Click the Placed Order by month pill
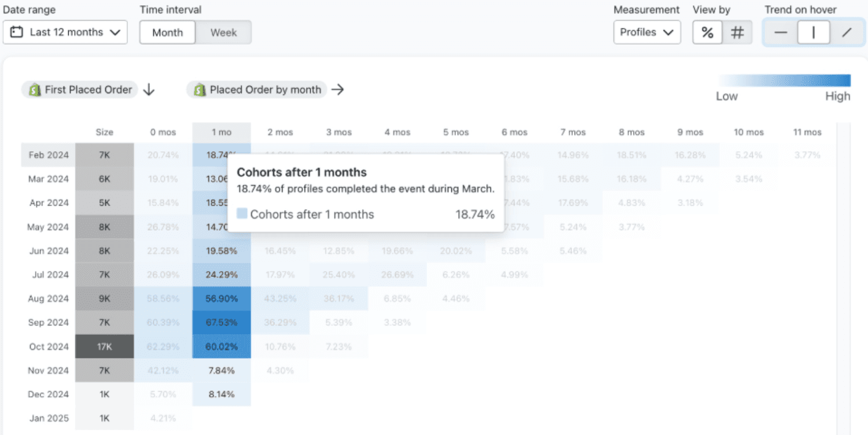868x435 pixels. pyautogui.click(x=257, y=90)
